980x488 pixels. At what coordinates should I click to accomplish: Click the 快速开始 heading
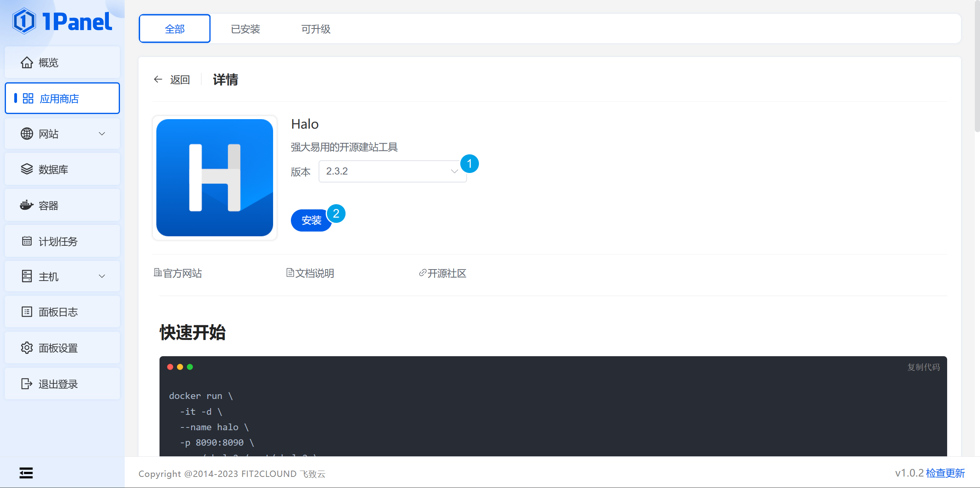(x=193, y=332)
